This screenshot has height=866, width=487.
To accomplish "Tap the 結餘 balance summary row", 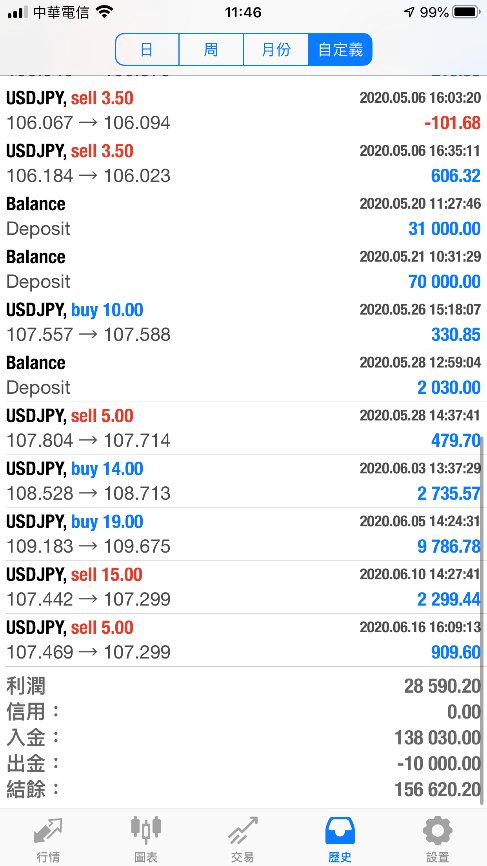I will (x=244, y=790).
